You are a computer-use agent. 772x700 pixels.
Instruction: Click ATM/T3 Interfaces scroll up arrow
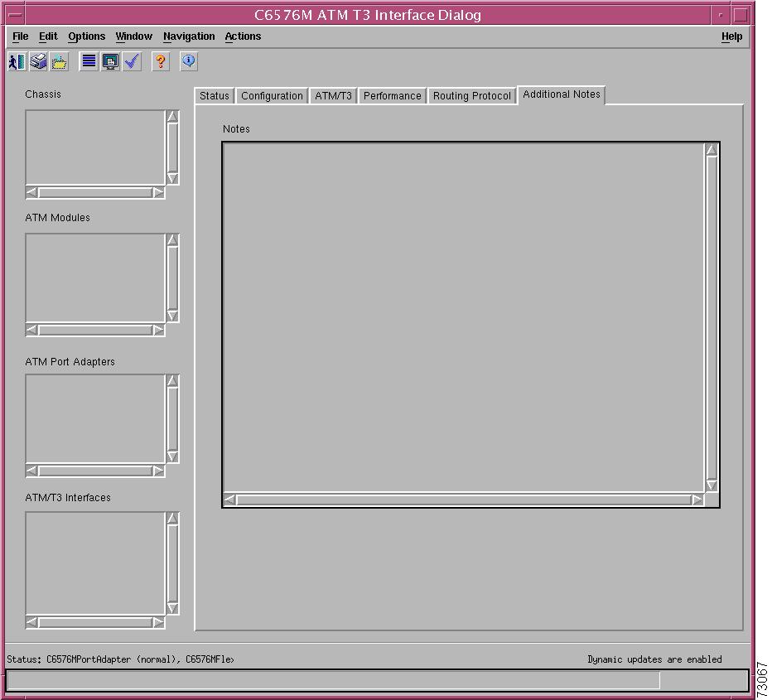click(x=172, y=518)
